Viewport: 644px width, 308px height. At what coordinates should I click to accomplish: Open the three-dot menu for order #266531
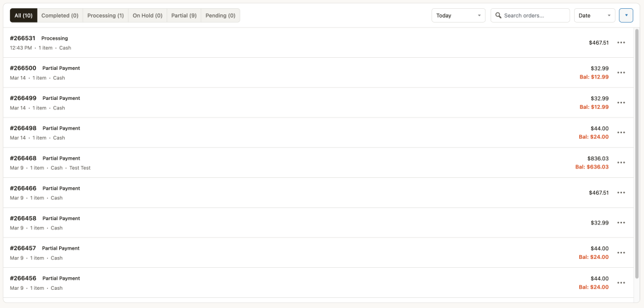click(x=621, y=43)
